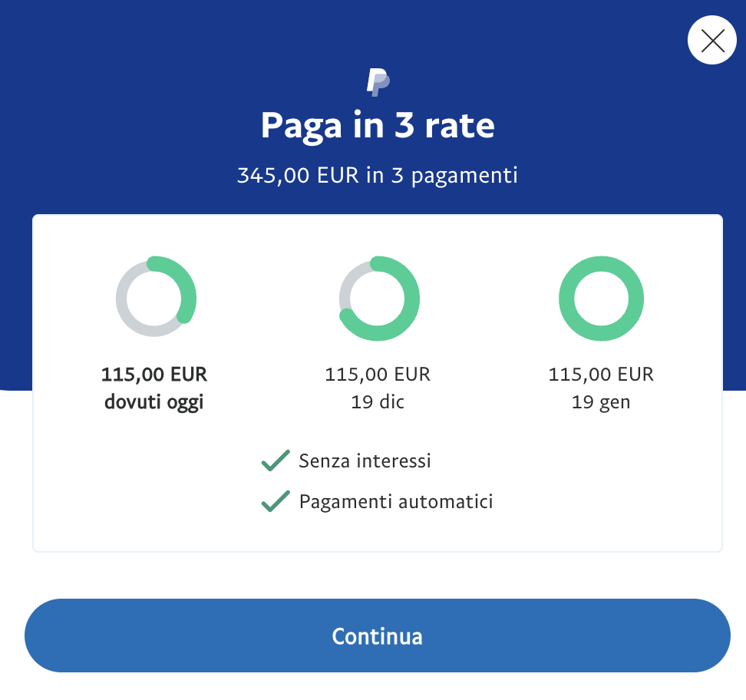Click the bold 115,00 EUR amount due today
Image resolution: width=746 pixels, height=700 pixels.
tap(154, 375)
